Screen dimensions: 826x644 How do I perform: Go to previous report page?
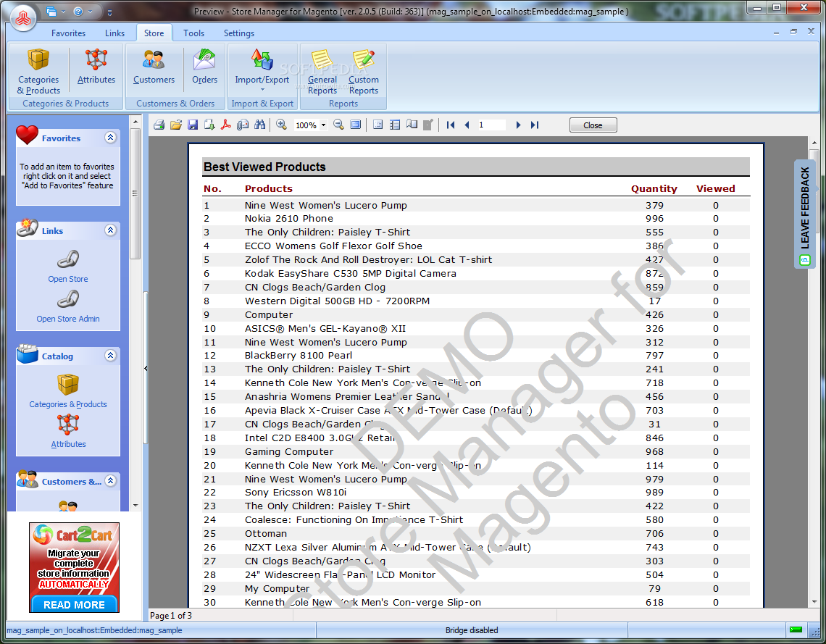[467, 125]
